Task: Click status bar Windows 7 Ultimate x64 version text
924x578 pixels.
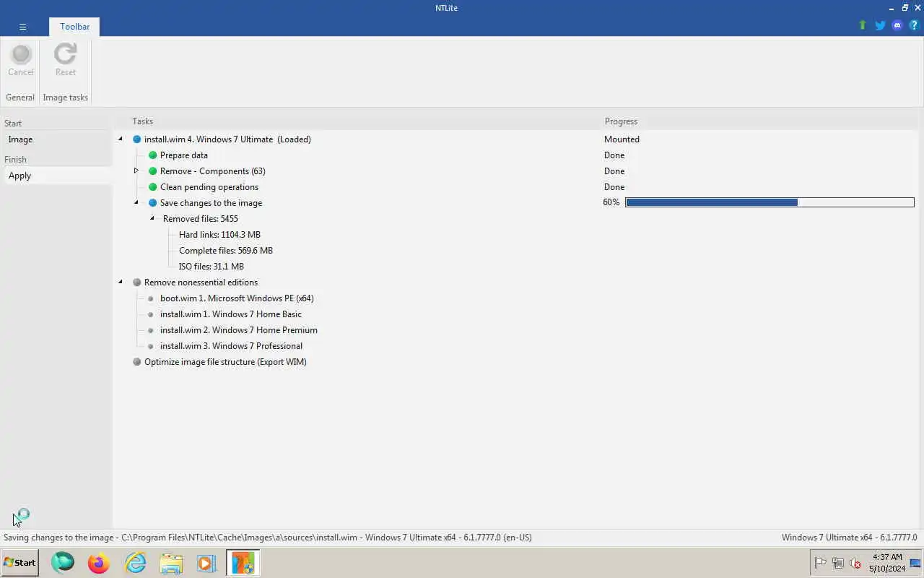Action: click(x=849, y=538)
